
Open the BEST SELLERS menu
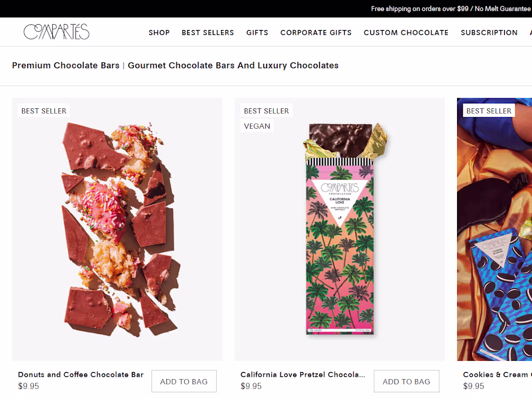208,32
